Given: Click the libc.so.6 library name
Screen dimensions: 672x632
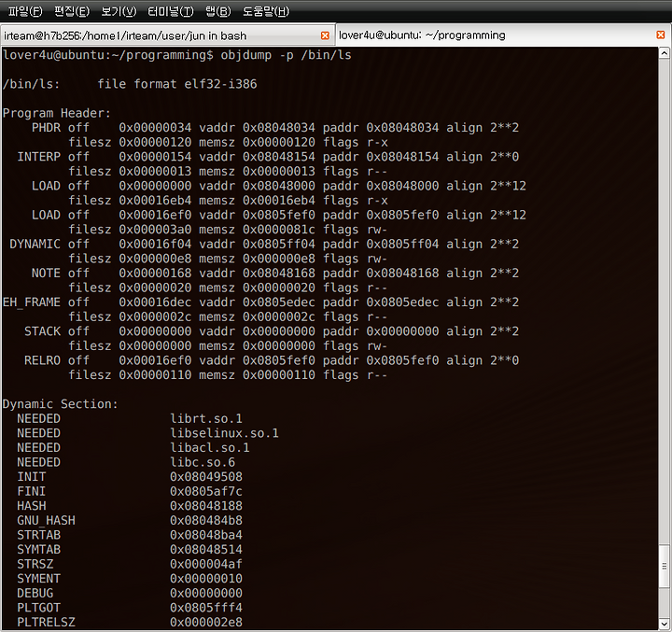Looking at the screenshot, I should pyautogui.click(x=203, y=463).
